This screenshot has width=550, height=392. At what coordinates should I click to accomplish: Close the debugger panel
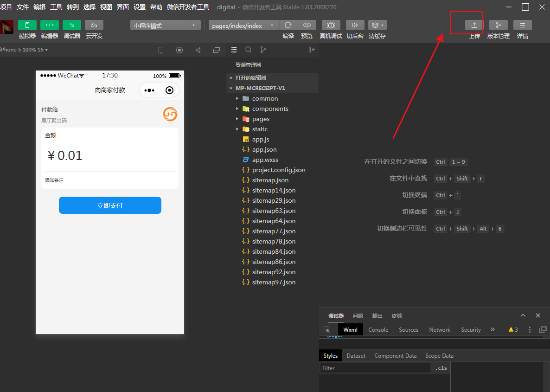pos(538,315)
